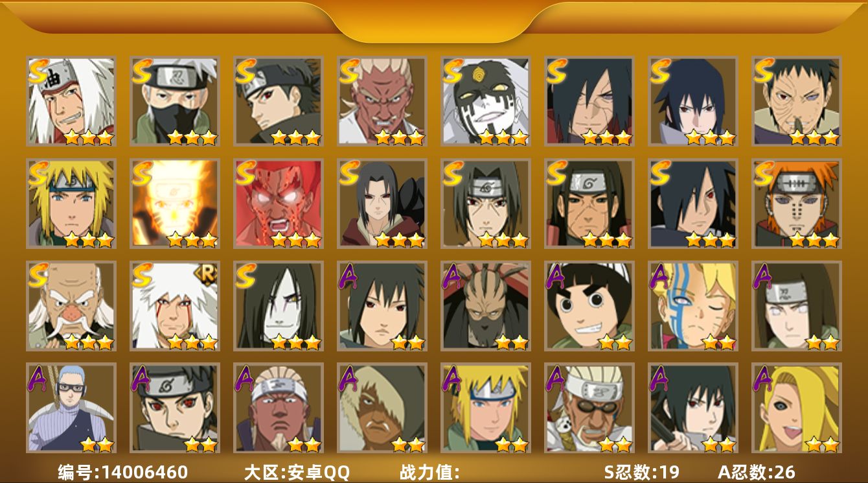
Task: Select the S-rank Jiraiya portrait with oil headband
Action: (71, 101)
